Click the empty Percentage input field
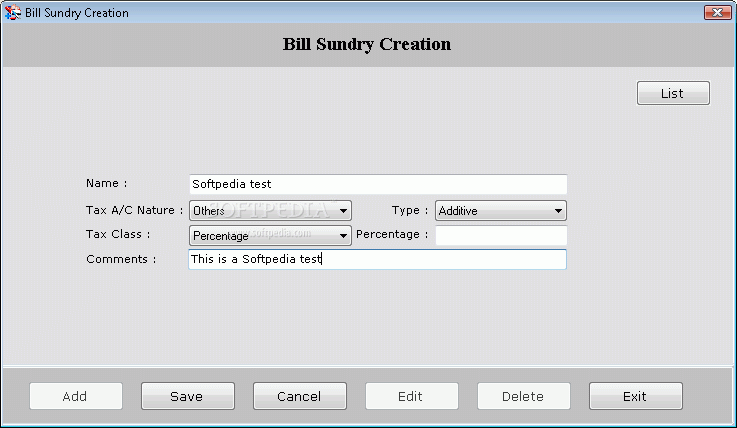 click(x=501, y=235)
